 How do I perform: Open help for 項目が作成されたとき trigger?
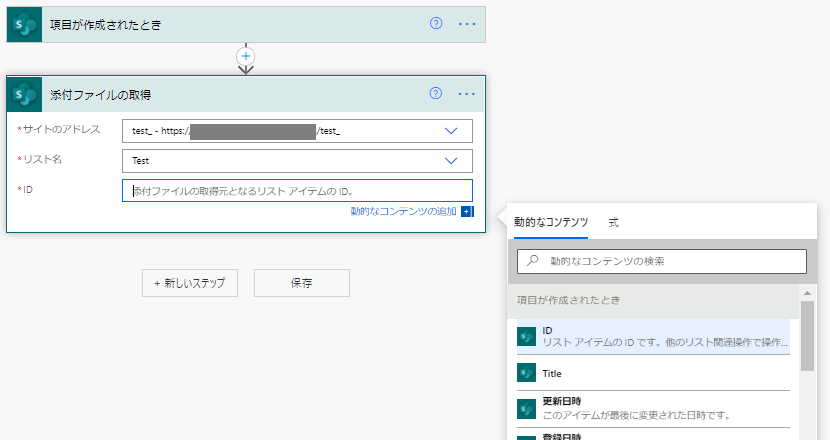pyautogui.click(x=436, y=23)
